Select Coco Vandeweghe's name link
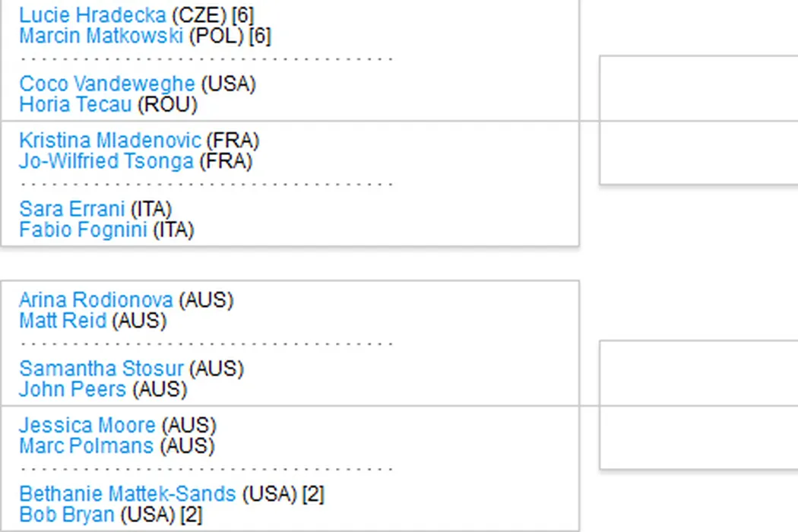This screenshot has width=798, height=532. pos(106,84)
